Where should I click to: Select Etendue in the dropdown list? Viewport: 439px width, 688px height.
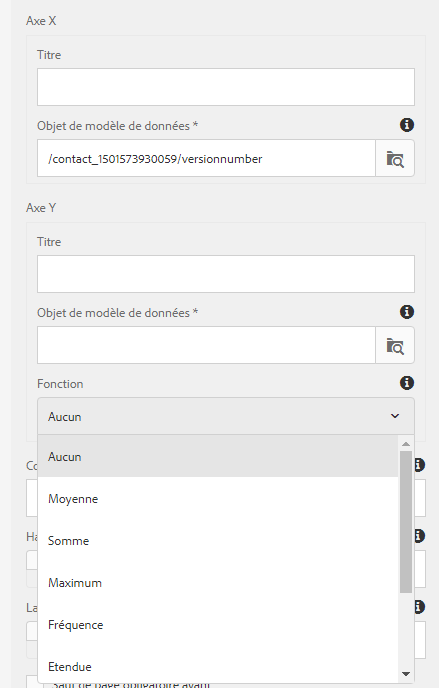click(x=218, y=666)
